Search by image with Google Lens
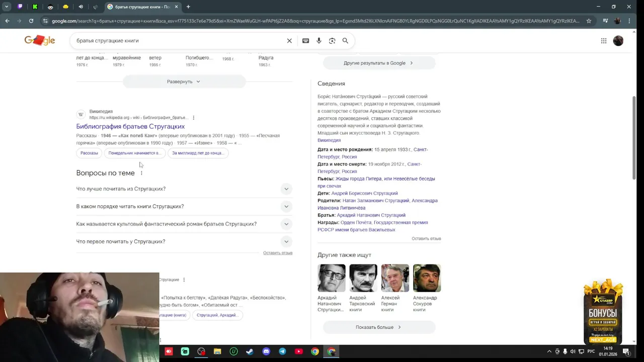The height and width of the screenshot is (362, 644). click(332, 41)
